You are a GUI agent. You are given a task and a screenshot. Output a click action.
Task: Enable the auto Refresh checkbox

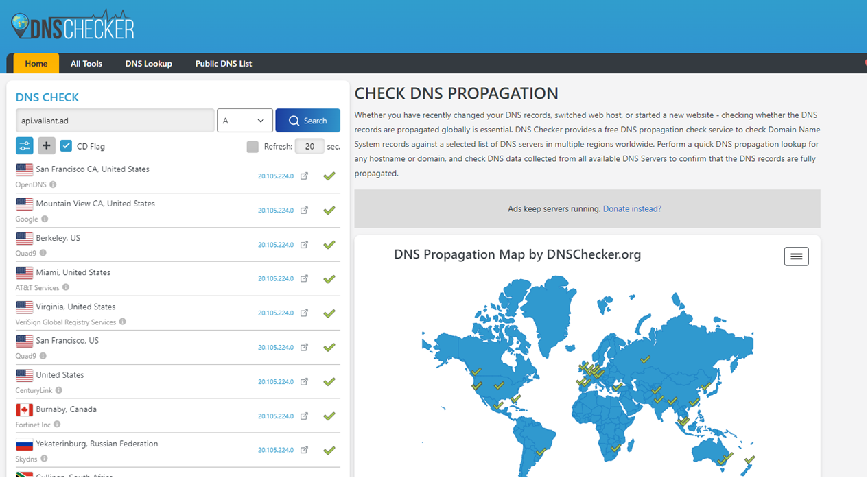(x=253, y=147)
